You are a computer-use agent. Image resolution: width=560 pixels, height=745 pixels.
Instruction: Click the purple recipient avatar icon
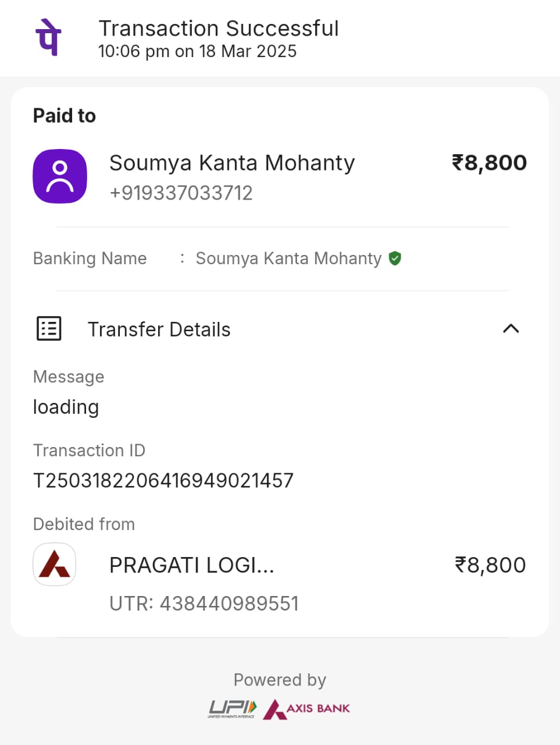pyautogui.click(x=60, y=176)
